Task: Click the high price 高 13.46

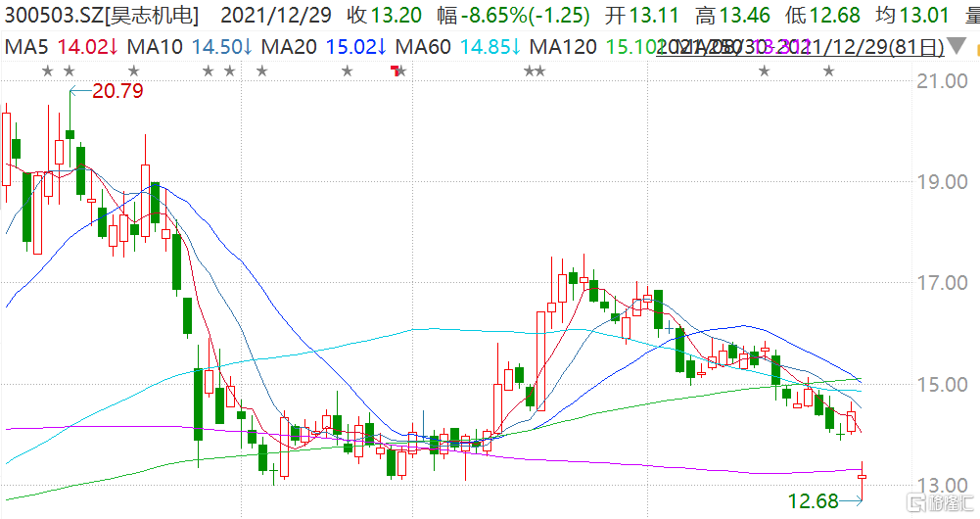Action: point(732,15)
